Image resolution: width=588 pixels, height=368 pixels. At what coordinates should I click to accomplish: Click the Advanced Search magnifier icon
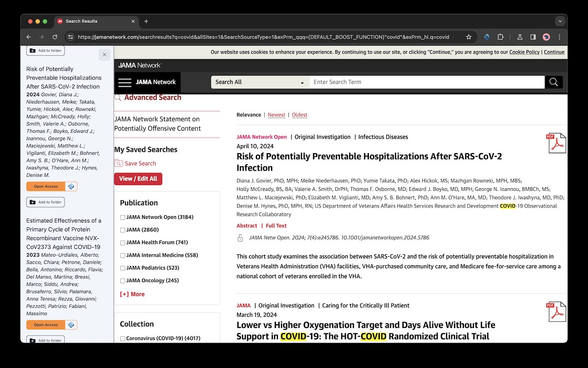coord(118,98)
